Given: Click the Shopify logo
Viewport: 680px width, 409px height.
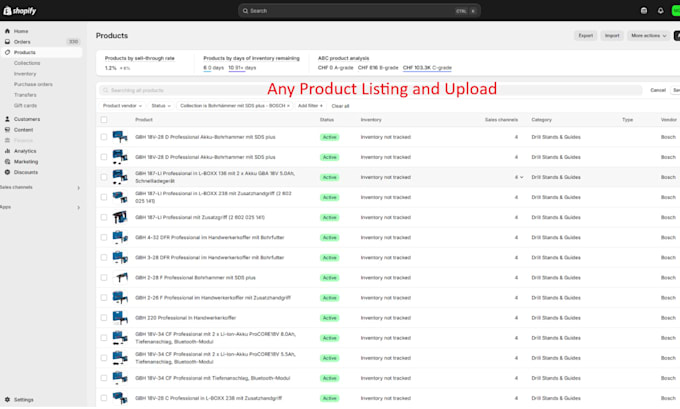Looking at the screenshot, I should 20,11.
